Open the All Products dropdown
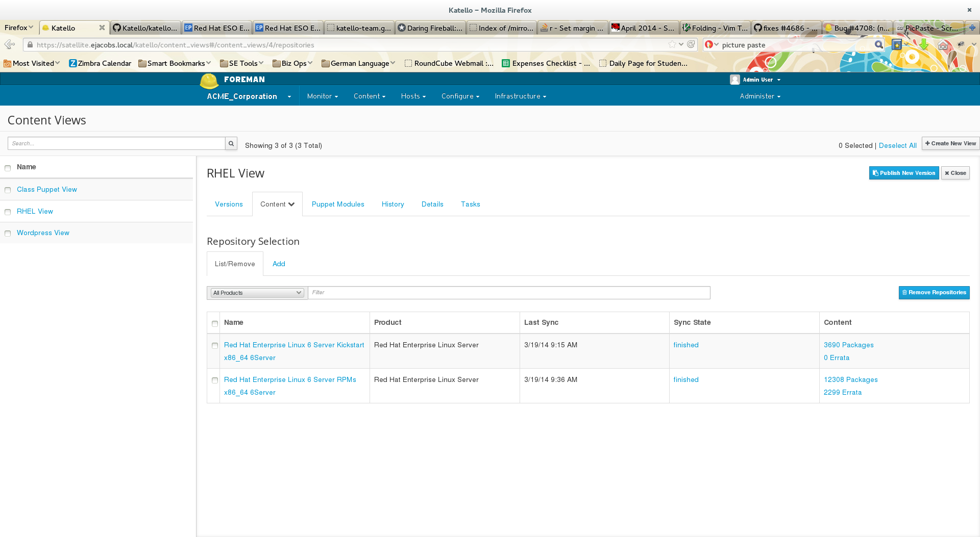 point(257,293)
